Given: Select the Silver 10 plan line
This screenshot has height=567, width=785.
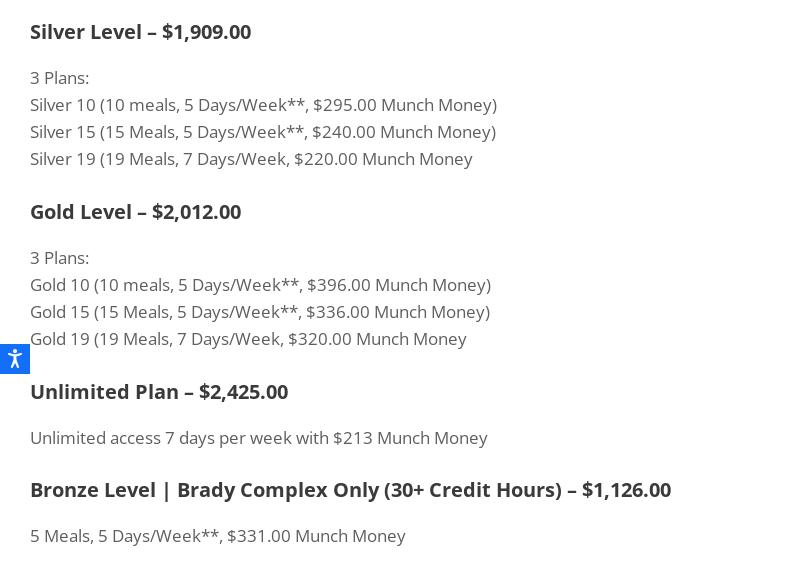Looking at the screenshot, I should click(263, 105).
